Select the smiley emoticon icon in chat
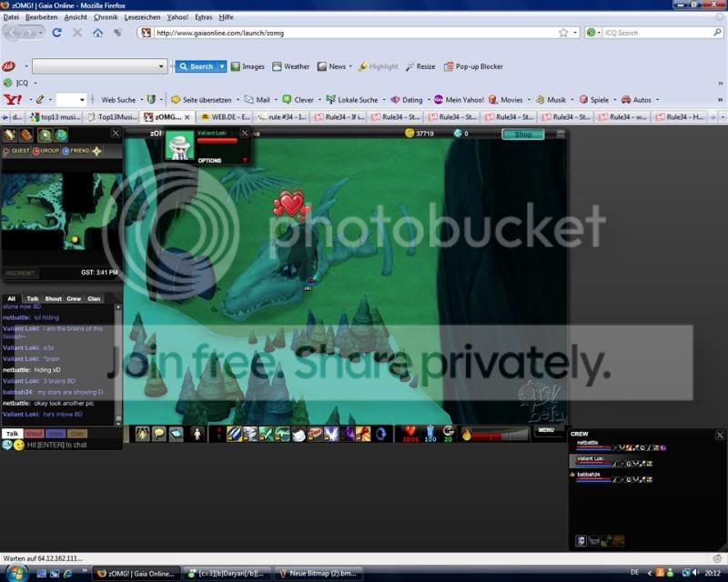 [x=18, y=445]
